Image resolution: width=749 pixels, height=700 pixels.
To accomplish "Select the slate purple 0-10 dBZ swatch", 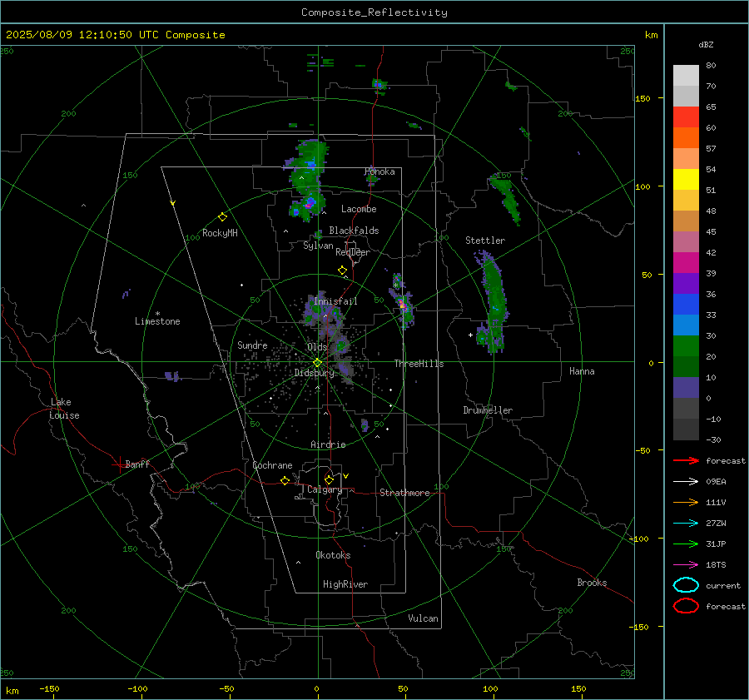I will (686, 388).
